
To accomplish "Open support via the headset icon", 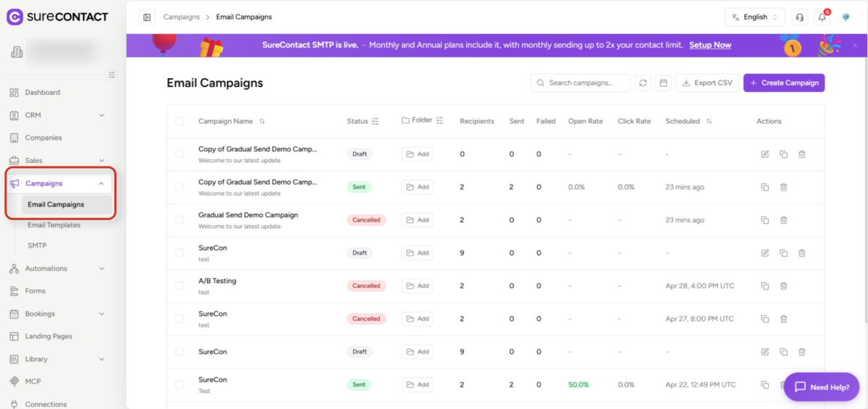I will click(x=799, y=17).
